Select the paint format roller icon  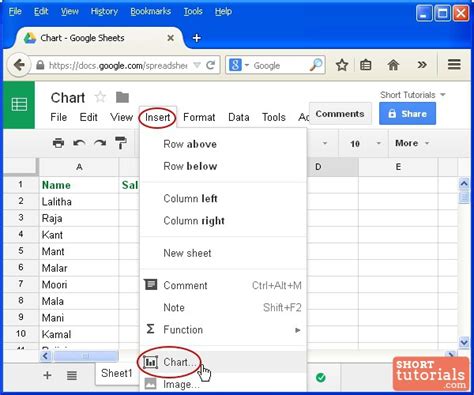click(x=121, y=143)
